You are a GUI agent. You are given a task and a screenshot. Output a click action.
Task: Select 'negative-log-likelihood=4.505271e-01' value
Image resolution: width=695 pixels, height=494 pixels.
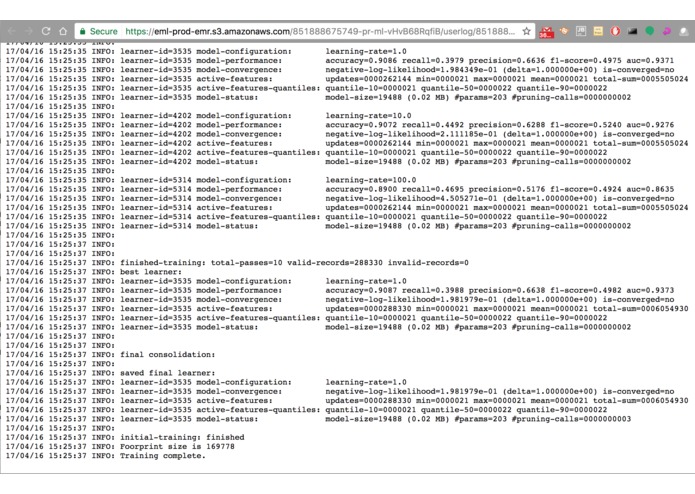pos(411,198)
